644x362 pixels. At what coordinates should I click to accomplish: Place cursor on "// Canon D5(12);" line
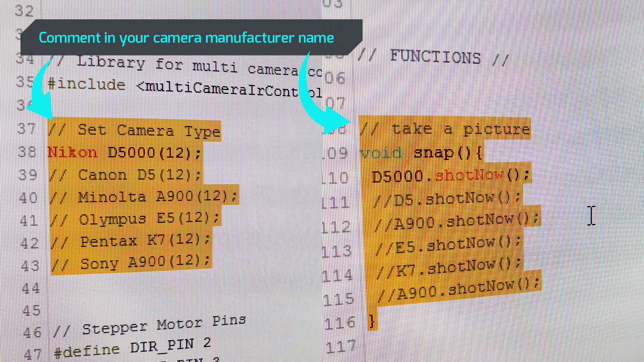tap(125, 175)
